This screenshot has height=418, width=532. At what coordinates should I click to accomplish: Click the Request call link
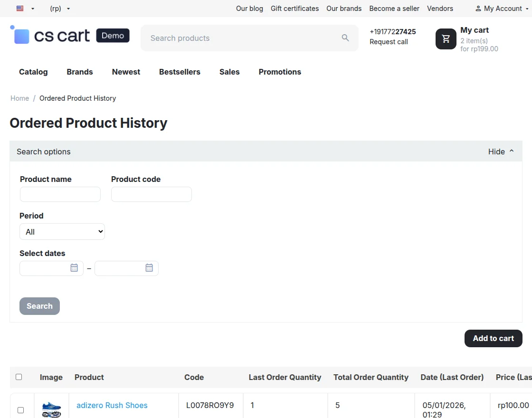389,42
